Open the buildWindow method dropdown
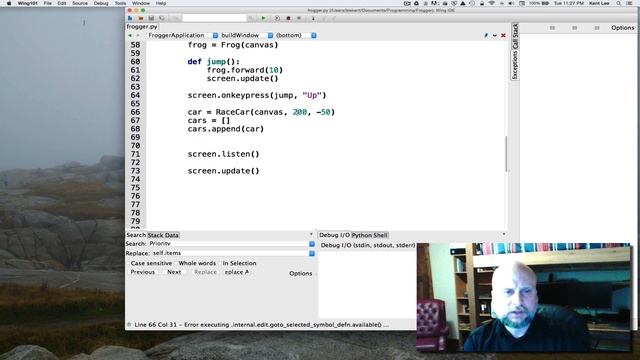640x360 pixels. [x=270, y=36]
